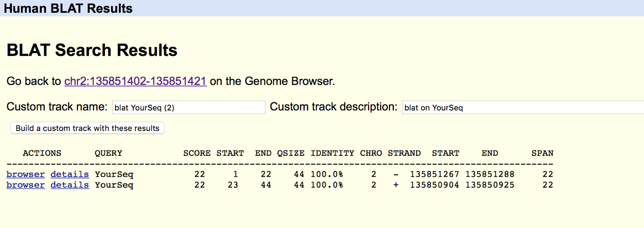View details for the plus-strand hit
This screenshot has width=644, height=228.
[70, 185]
